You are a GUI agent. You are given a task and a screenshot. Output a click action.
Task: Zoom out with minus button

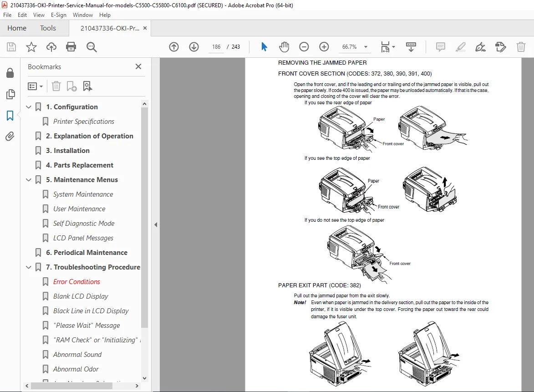click(x=304, y=46)
